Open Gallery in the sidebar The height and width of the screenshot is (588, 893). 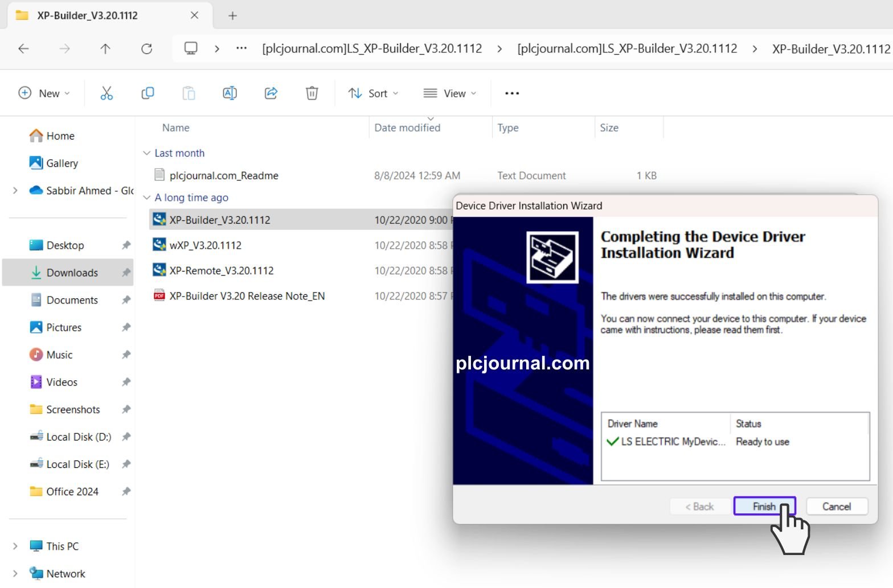pyautogui.click(x=62, y=163)
